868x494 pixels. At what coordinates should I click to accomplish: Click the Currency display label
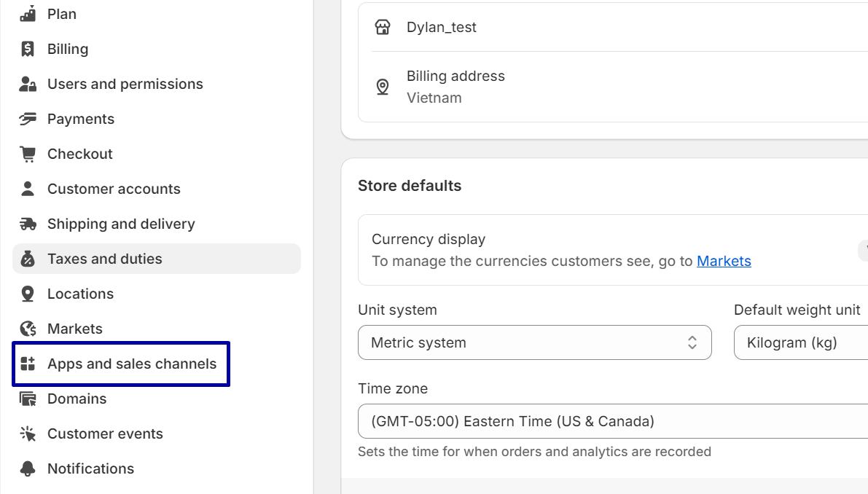(429, 239)
